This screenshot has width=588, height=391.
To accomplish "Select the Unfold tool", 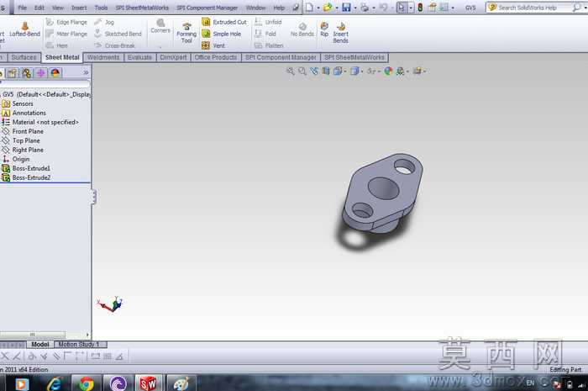I will [268, 22].
